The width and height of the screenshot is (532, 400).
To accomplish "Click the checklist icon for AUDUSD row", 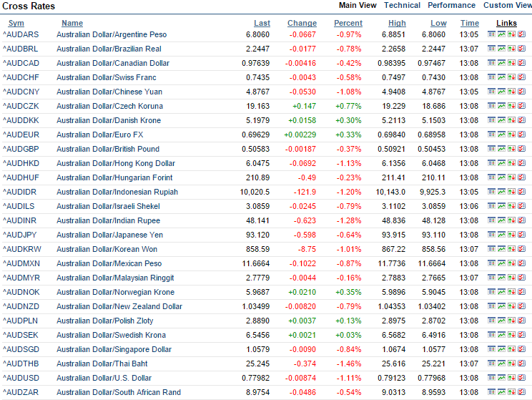I will click(x=522, y=378).
